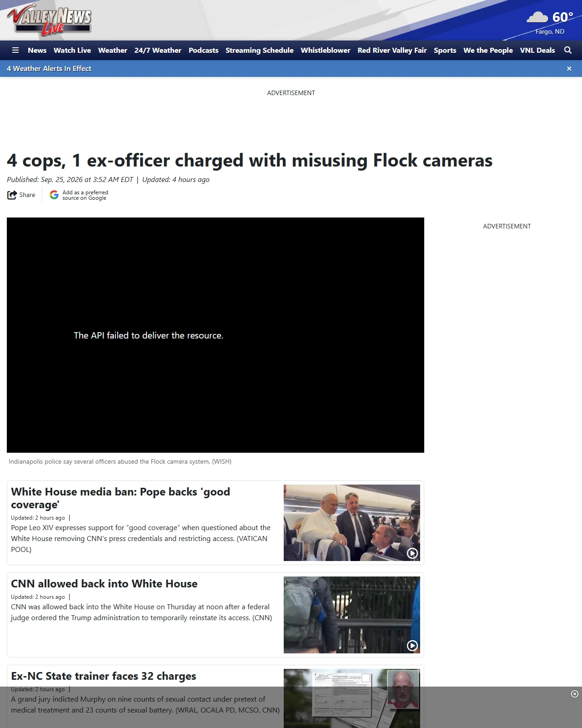Screen dimensions: 582x728
Task: Open the Streaming Schedule page
Action: point(260,51)
